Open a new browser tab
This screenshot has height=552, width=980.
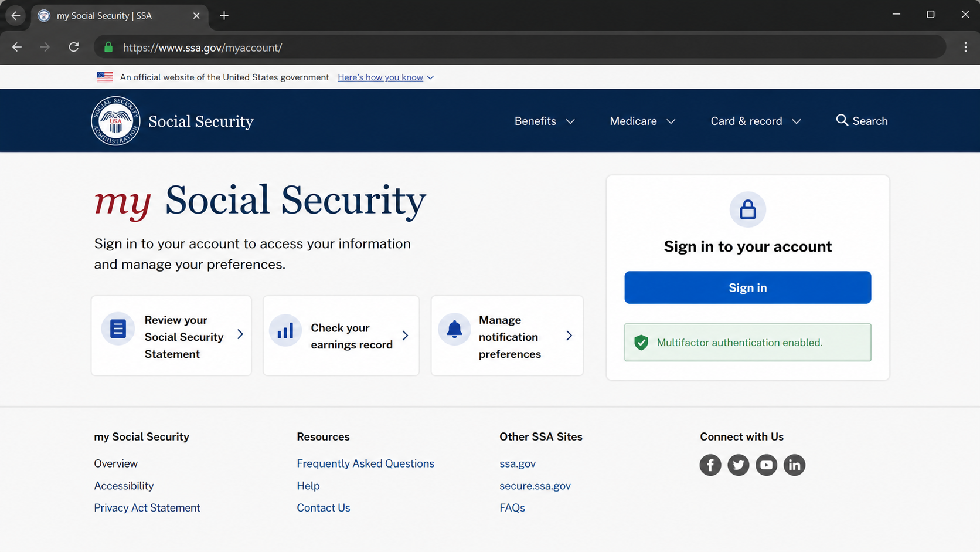click(224, 16)
